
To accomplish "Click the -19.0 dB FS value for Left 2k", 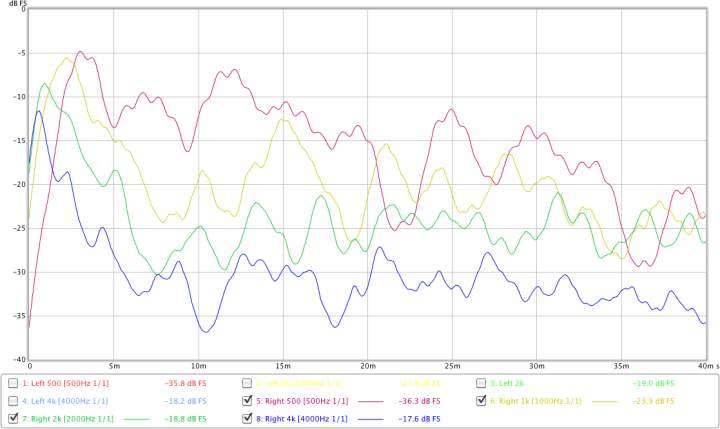I will (x=653, y=383).
